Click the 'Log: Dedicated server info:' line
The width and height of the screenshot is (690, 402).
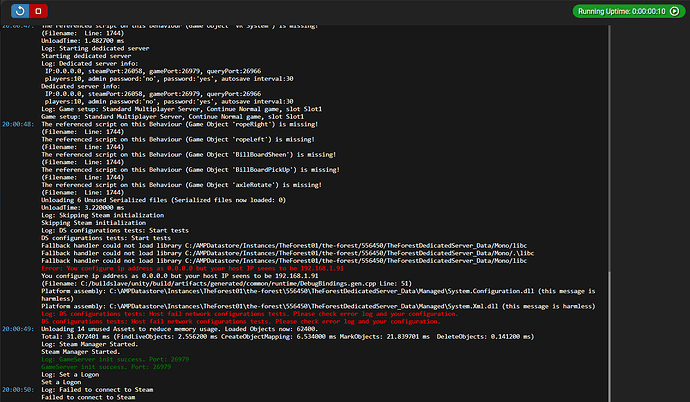89,63
